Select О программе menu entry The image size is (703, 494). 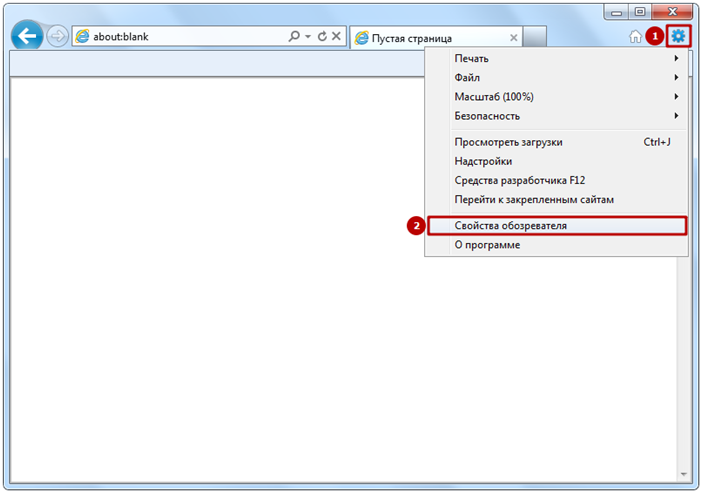[x=487, y=245]
